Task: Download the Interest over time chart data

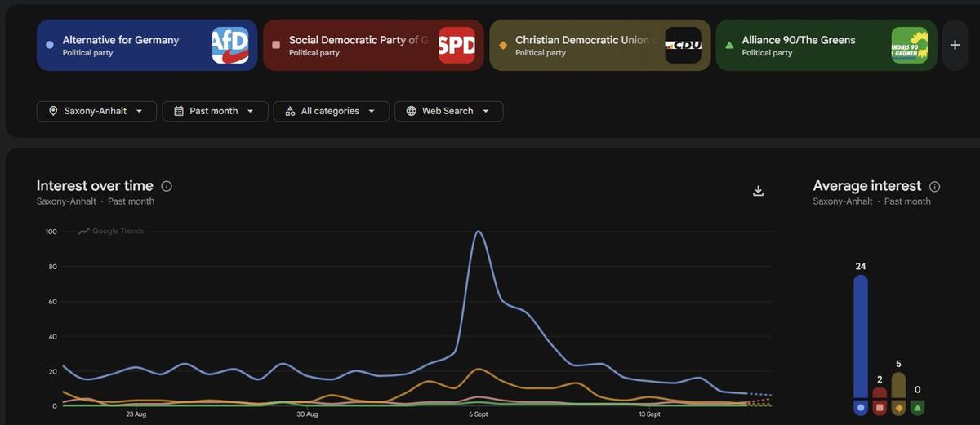Action: [x=758, y=191]
